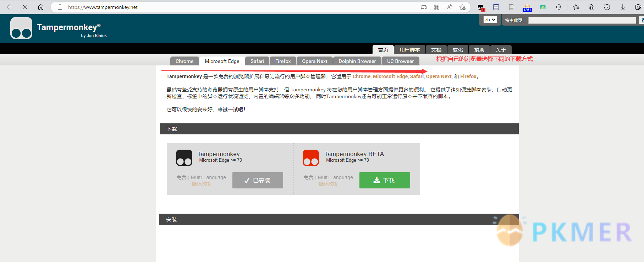Open the Downloads arrow icon
Screen dimensions: 644x262
pos(623,7)
